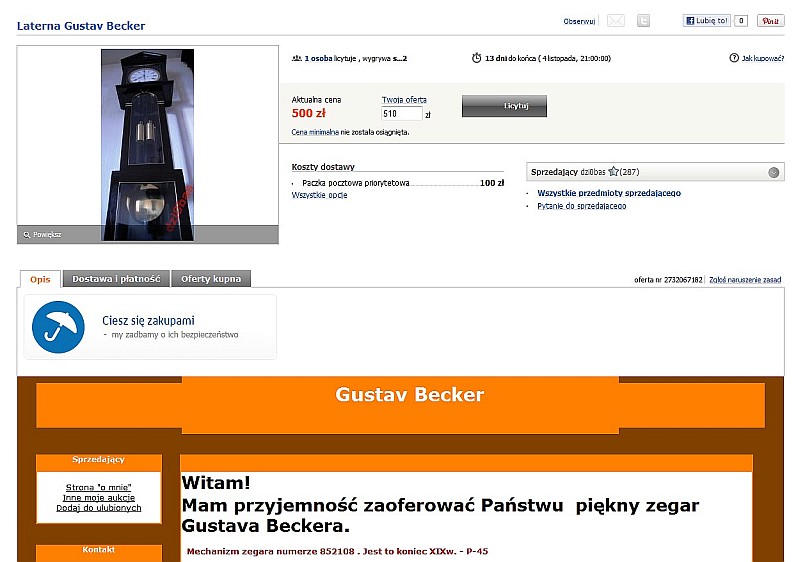Click Zgłoś naruszenie zasad link

point(745,279)
